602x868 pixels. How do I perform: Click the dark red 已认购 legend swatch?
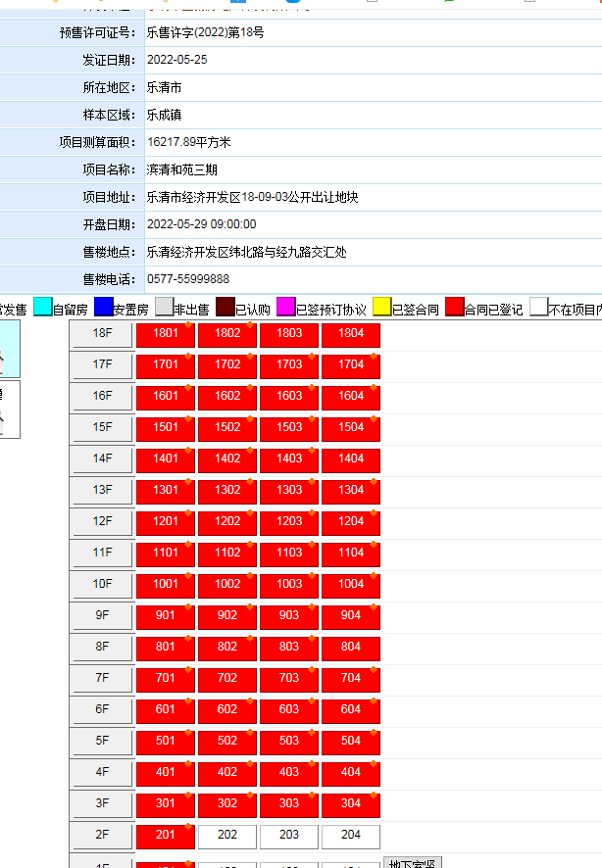[226, 307]
